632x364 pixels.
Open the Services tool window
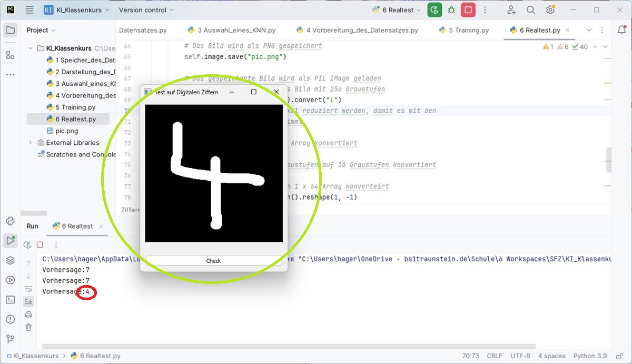click(x=11, y=280)
